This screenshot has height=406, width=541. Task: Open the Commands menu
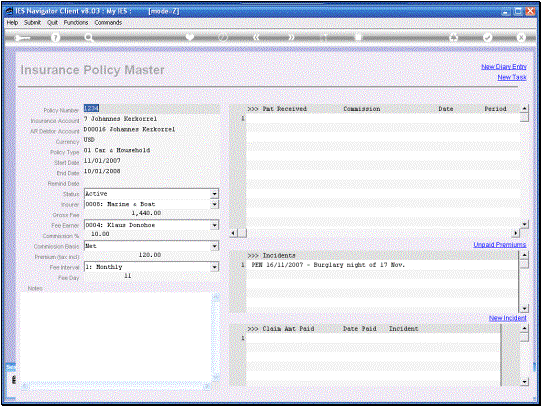(x=108, y=22)
